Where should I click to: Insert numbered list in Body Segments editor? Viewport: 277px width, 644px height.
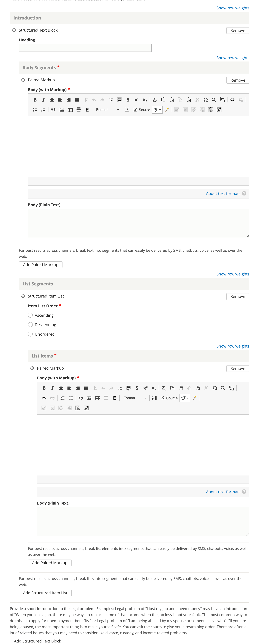tap(43, 110)
